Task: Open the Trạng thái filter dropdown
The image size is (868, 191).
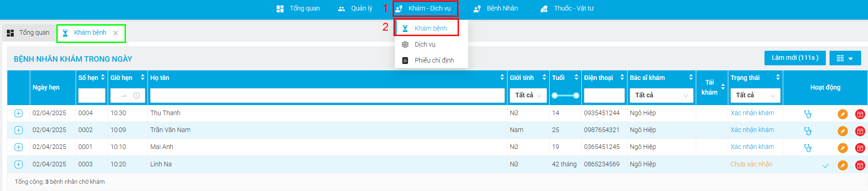Action: tap(755, 95)
